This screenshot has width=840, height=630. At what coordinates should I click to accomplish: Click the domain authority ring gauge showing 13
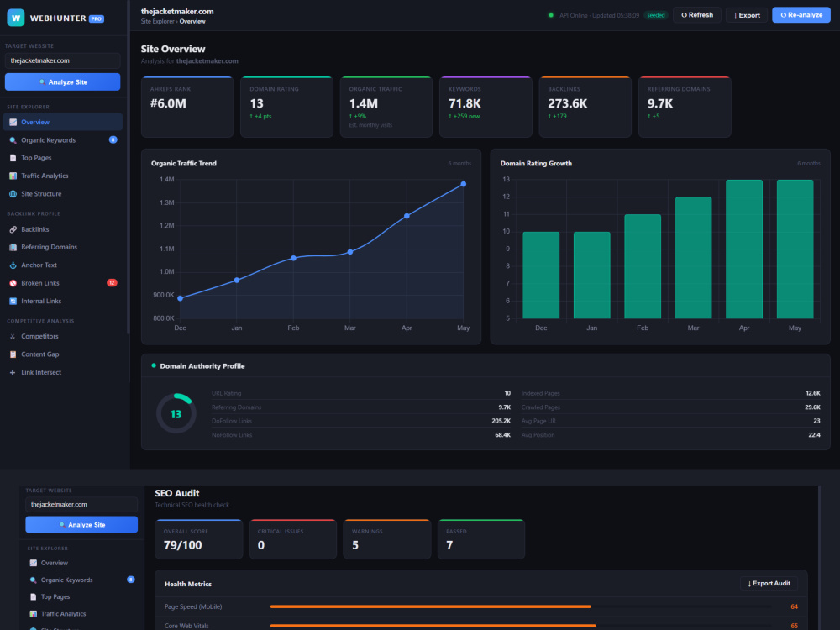click(176, 413)
